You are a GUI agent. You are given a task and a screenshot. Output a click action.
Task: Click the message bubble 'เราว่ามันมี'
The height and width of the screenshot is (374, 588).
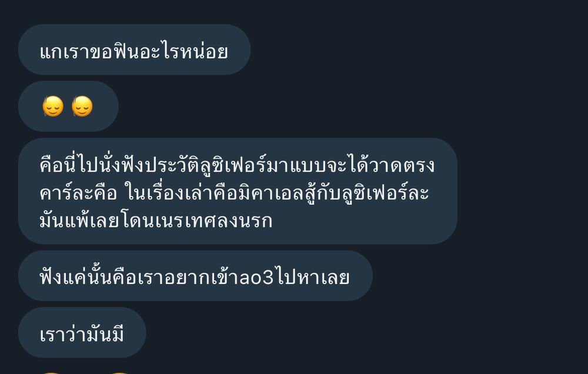click(x=82, y=332)
